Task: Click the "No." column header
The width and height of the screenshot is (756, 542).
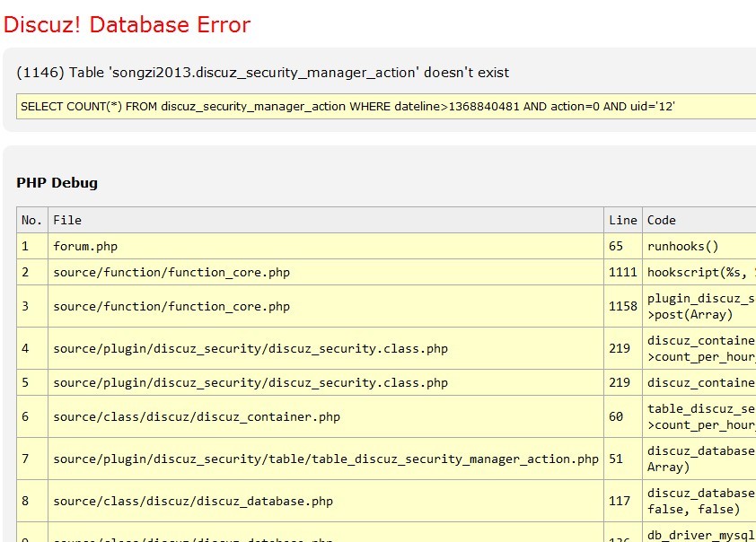Action: pyautogui.click(x=32, y=220)
